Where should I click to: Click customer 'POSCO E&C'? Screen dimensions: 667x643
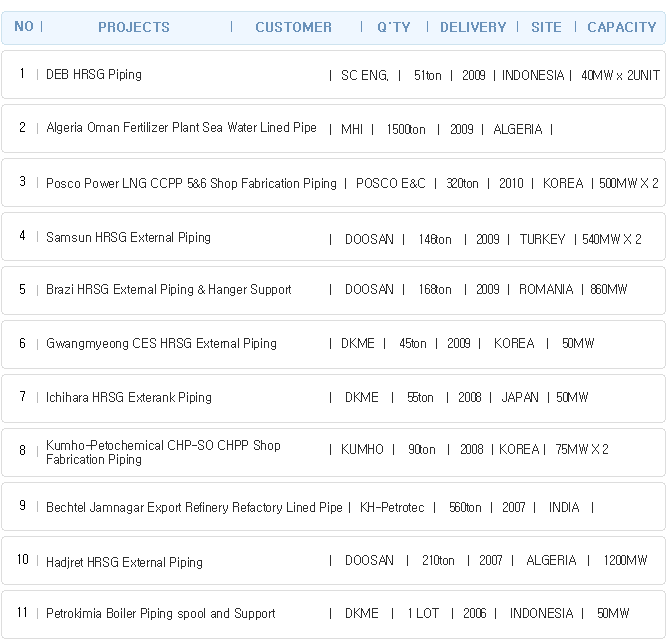[391, 183]
